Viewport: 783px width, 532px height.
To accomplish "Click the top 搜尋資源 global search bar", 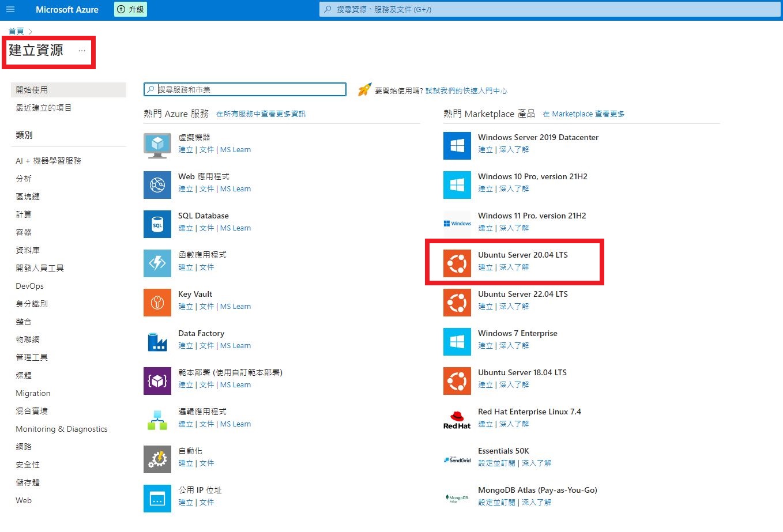I will click(x=550, y=9).
